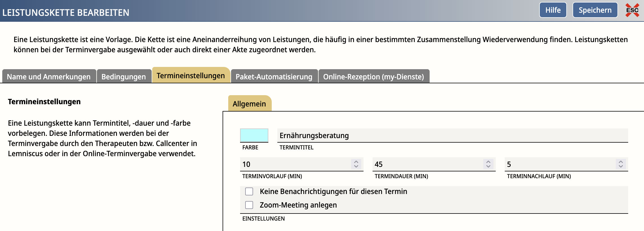The image size is (644, 231).
Task: Decrease Terminnachlauf with the down arrow
Action: point(621,166)
